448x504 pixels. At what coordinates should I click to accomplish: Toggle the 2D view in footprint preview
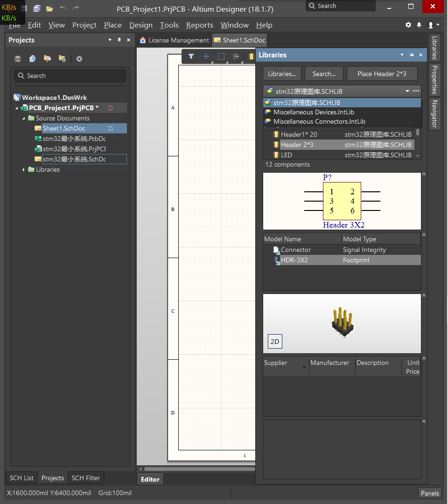tap(275, 341)
